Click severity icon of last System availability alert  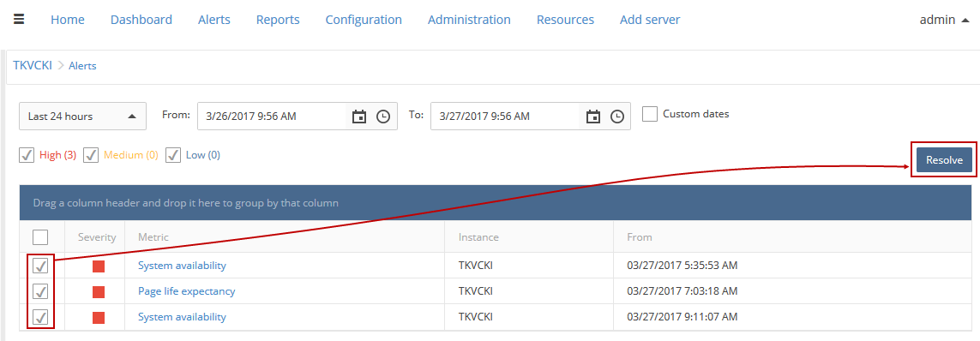[99, 317]
